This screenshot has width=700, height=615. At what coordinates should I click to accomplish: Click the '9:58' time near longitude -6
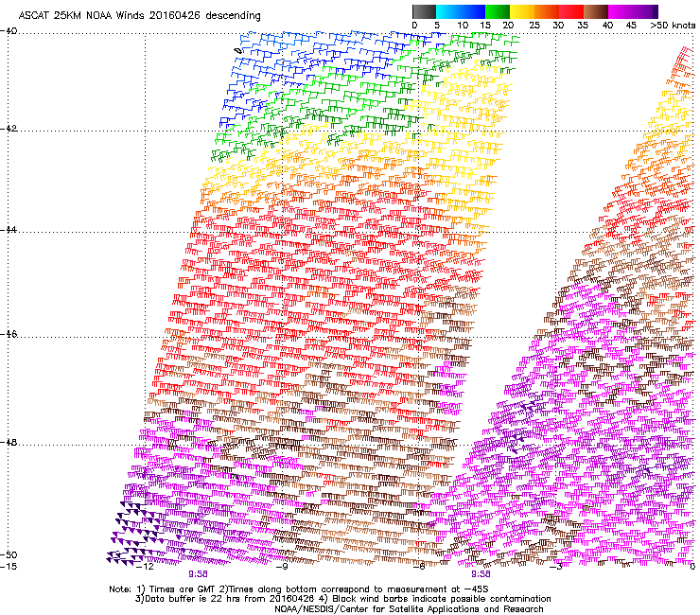(x=481, y=574)
